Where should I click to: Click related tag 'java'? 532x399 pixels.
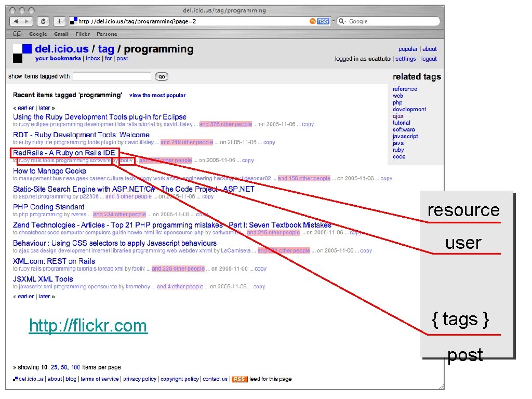coord(398,143)
